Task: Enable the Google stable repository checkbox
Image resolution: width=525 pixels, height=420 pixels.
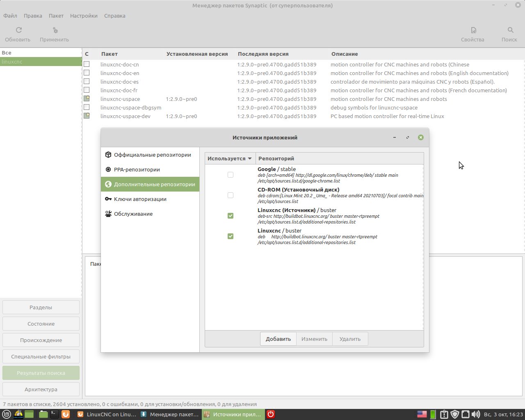Action: pos(231,175)
